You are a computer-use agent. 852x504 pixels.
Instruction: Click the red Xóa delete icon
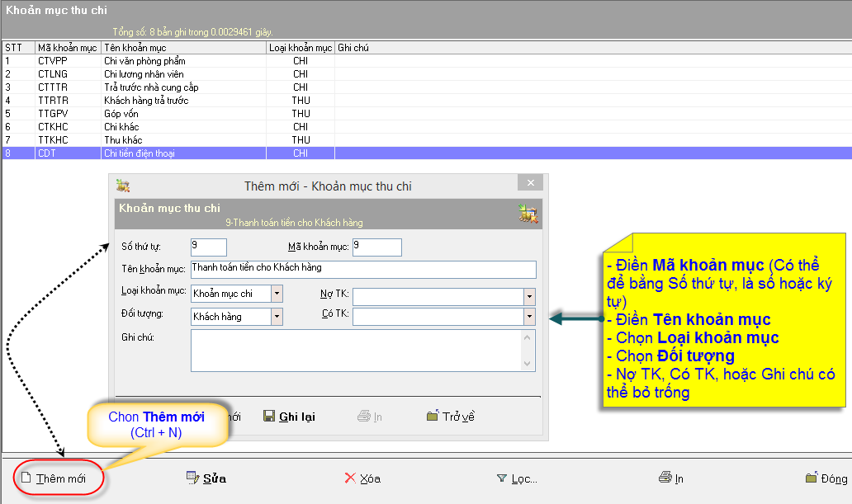(x=350, y=478)
